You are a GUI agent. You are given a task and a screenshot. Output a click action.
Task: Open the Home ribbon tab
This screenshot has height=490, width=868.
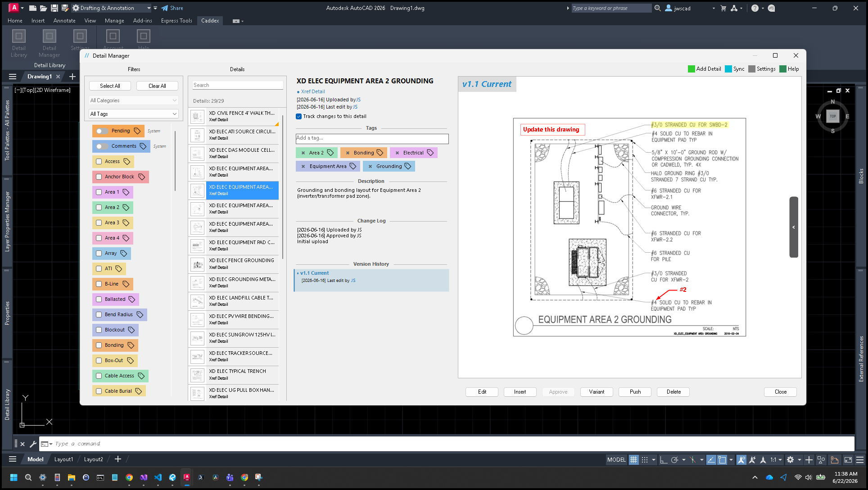15,21
